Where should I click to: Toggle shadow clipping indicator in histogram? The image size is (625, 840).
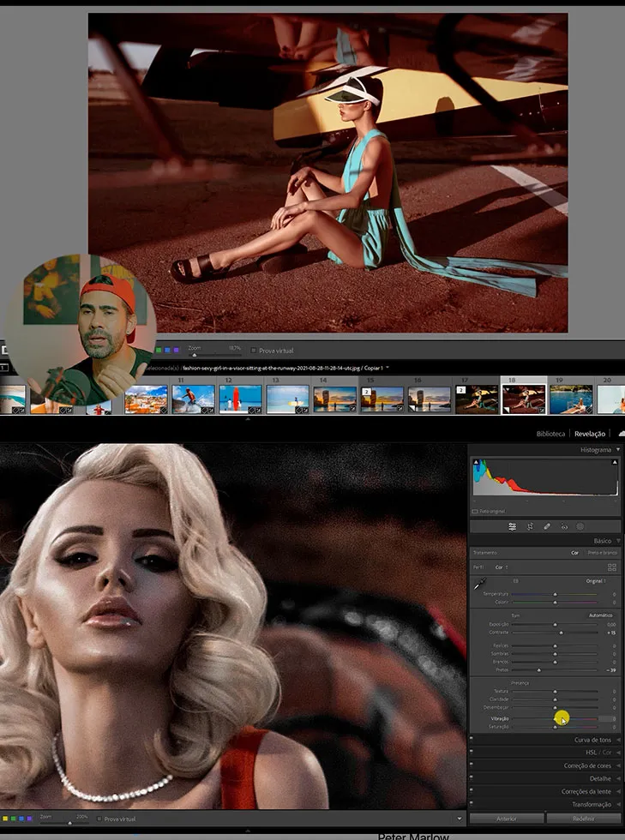coord(476,462)
